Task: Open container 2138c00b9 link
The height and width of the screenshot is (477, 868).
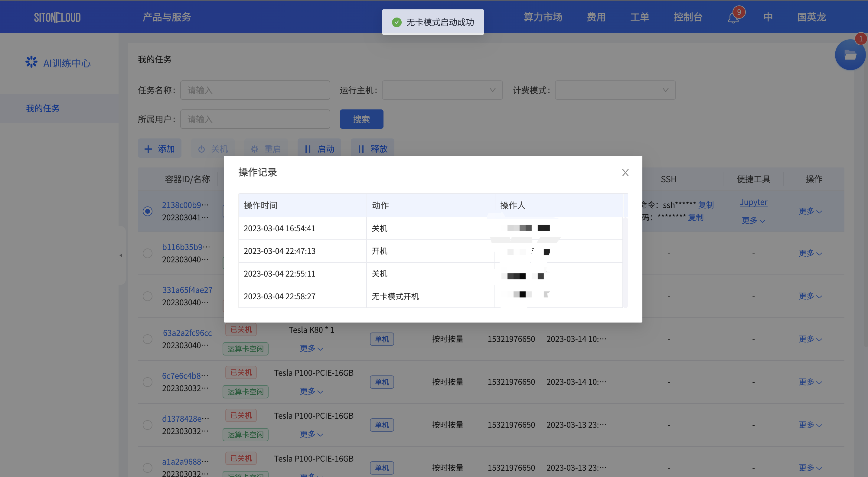Action: (185, 205)
